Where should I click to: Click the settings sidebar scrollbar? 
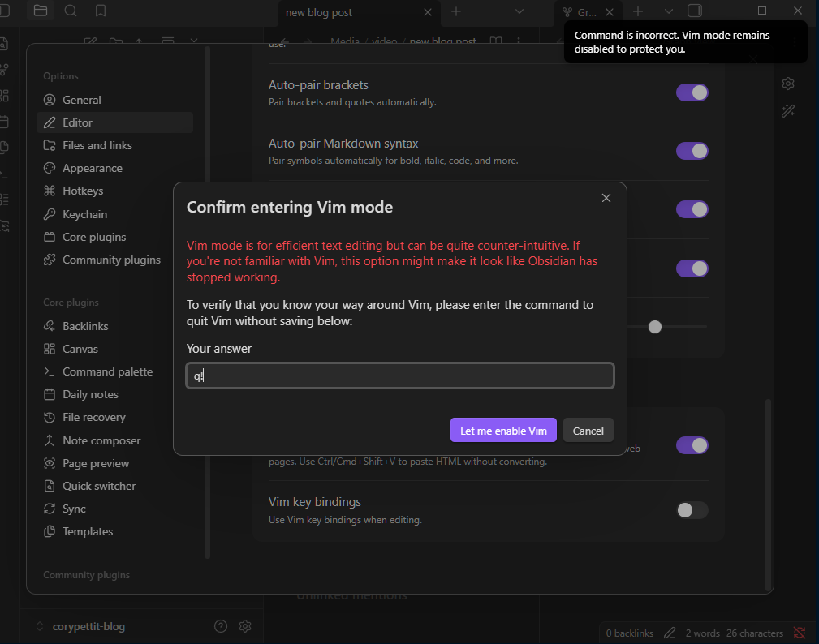coord(207,303)
